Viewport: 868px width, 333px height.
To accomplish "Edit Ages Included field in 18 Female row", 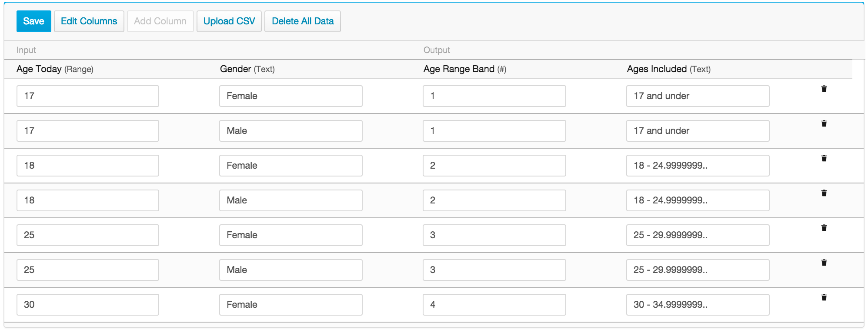I will [x=698, y=166].
